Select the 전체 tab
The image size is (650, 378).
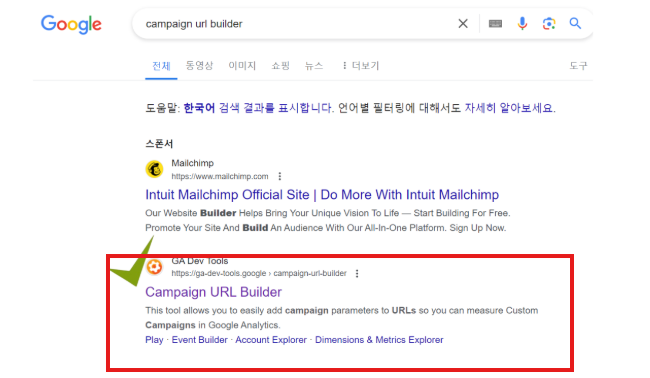161,66
